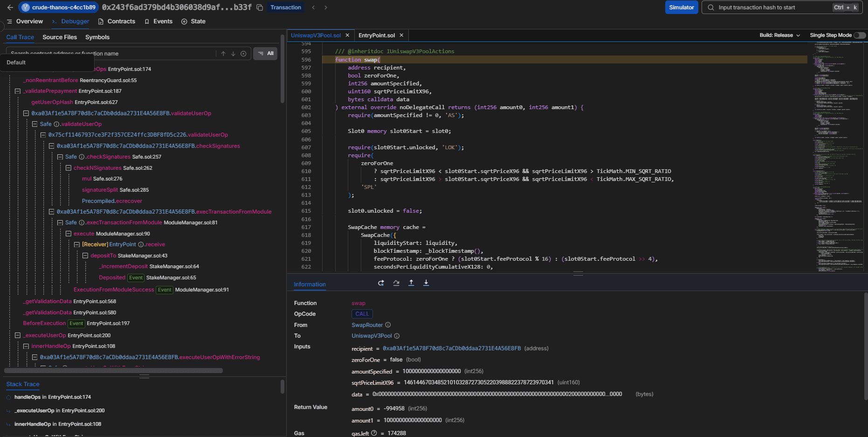
Task: Click info icon beside Safe.execTransactionFromModule
Action: click(82, 222)
